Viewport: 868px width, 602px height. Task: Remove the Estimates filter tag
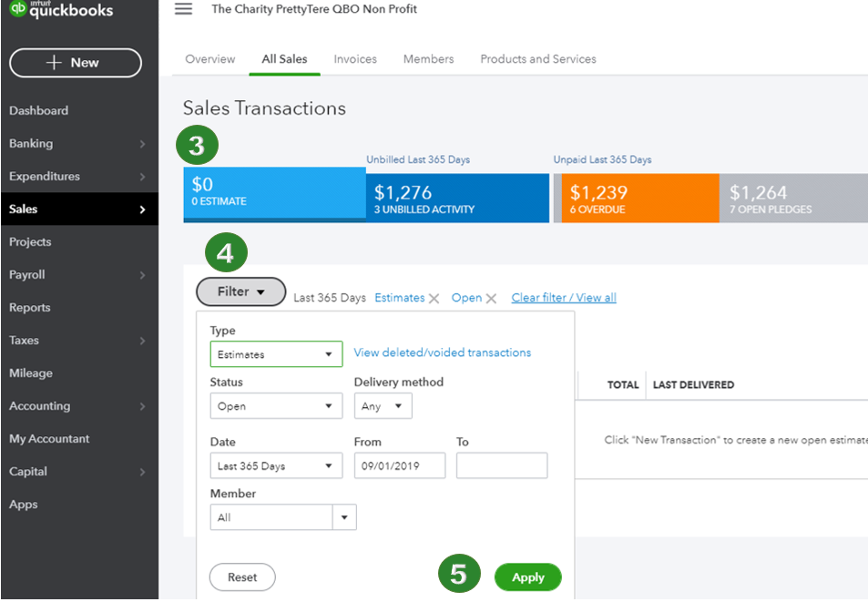(434, 298)
